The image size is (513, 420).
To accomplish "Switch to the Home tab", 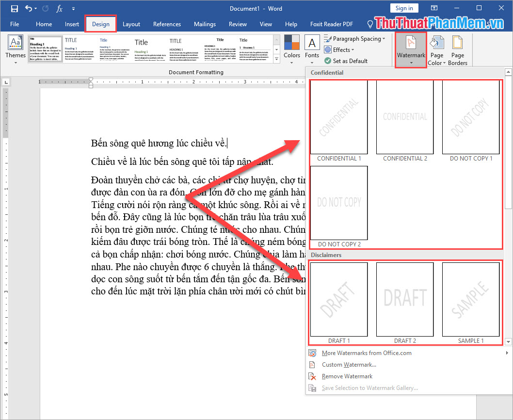I will coord(44,24).
